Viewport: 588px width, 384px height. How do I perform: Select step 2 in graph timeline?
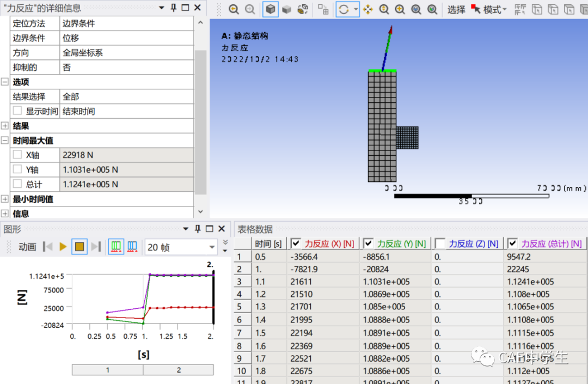[179, 370]
